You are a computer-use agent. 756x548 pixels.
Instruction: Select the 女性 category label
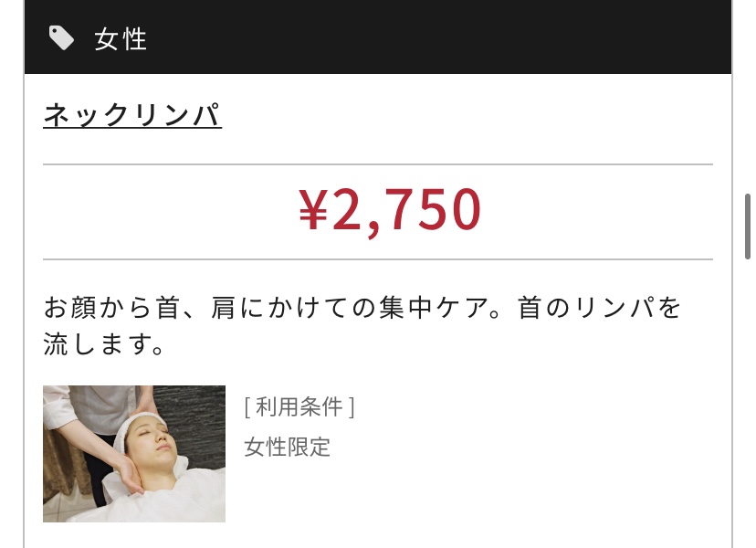point(121,39)
